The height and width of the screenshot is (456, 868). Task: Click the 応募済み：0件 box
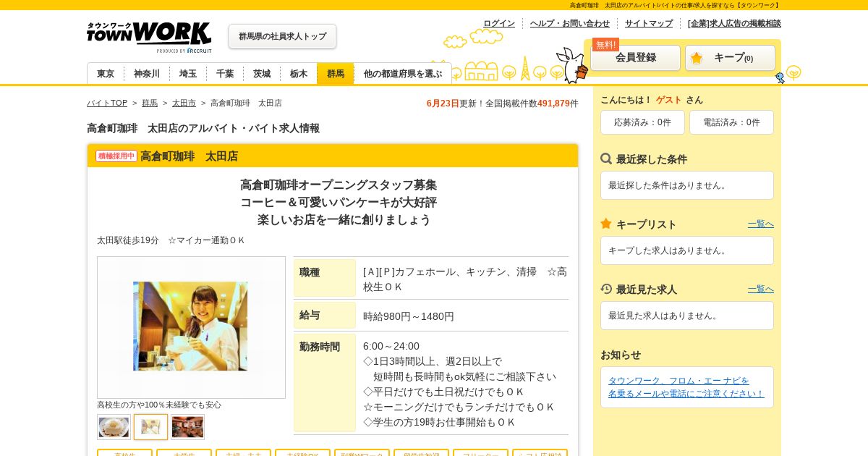click(x=642, y=122)
